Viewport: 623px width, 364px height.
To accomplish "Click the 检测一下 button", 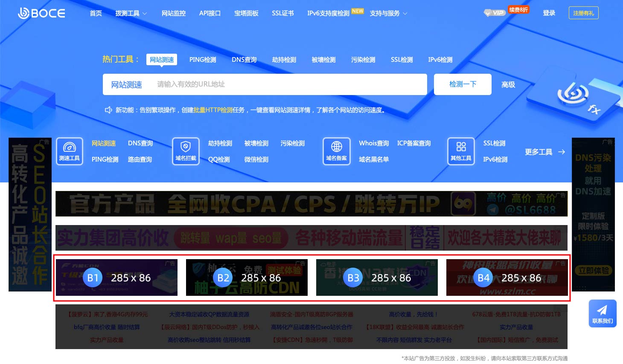I will [463, 84].
